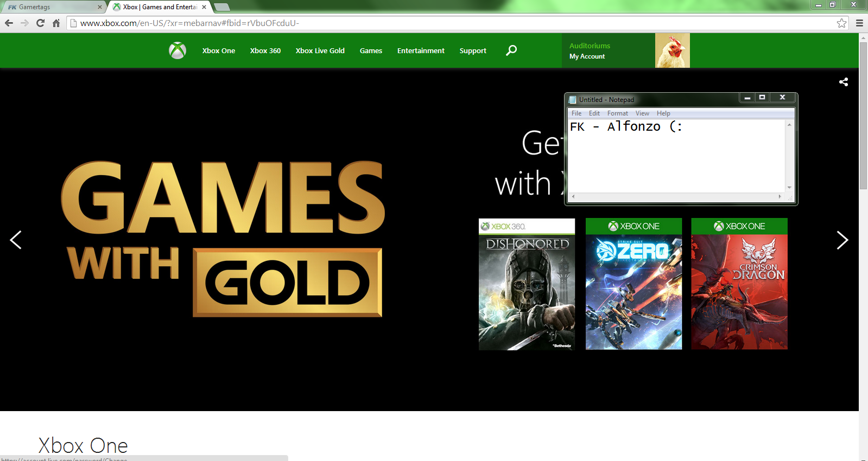This screenshot has width=868, height=461.
Task: Open Notepad's Edit menu
Action: pyautogui.click(x=594, y=113)
